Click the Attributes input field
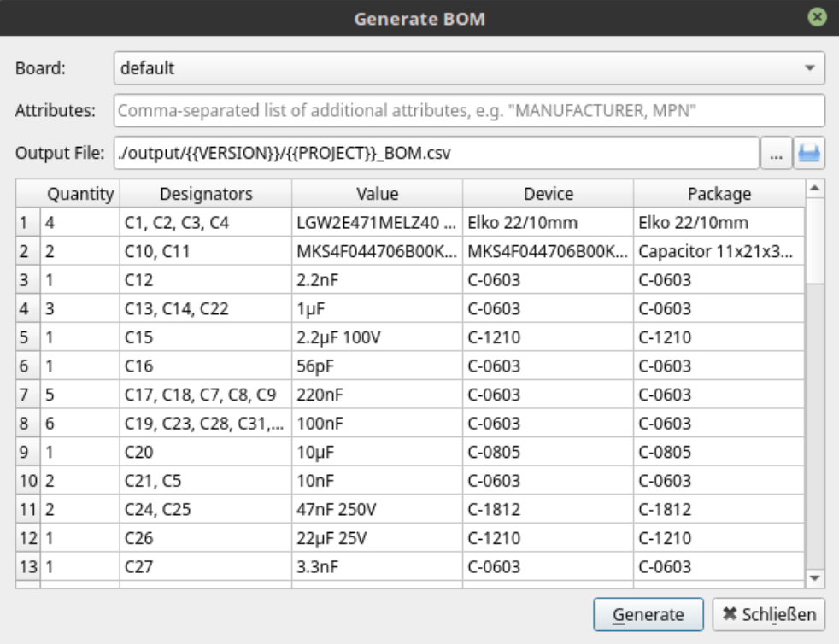 (468, 111)
